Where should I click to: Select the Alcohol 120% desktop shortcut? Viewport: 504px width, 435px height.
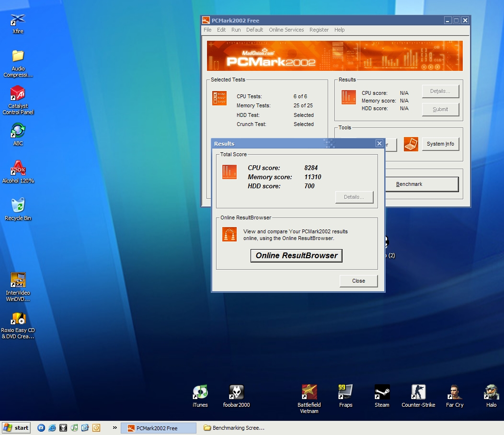click(x=18, y=172)
